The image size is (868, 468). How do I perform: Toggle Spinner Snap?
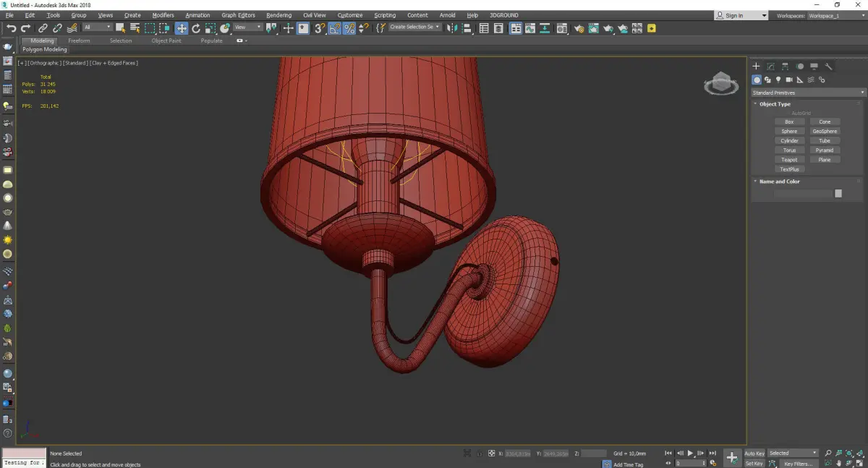click(363, 28)
